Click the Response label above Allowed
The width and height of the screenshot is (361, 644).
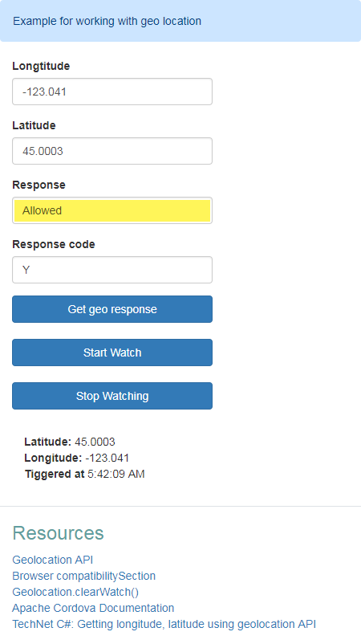(39, 185)
